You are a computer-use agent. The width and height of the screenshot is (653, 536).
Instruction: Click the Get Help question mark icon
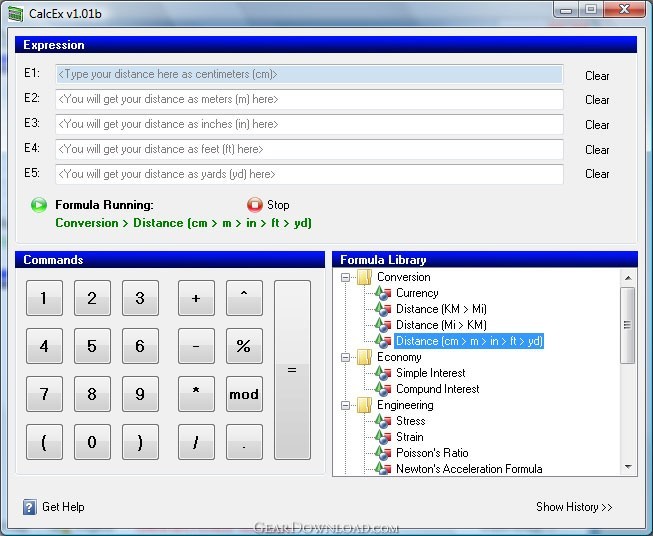point(30,507)
